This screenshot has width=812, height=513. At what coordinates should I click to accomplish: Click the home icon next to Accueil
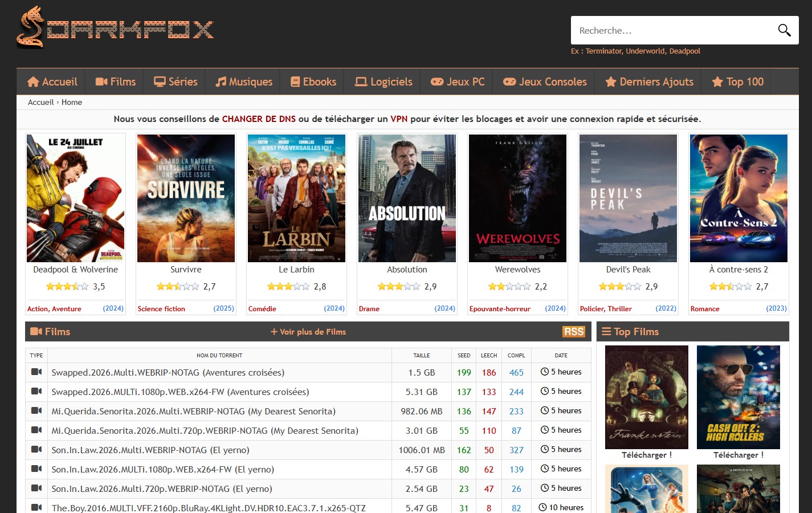[x=33, y=82]
